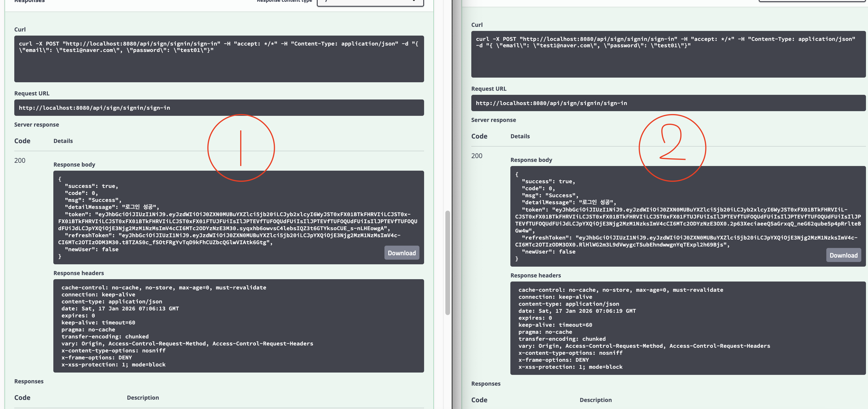Click the right Description column header
868x409 pixels.
coord(595,400)
